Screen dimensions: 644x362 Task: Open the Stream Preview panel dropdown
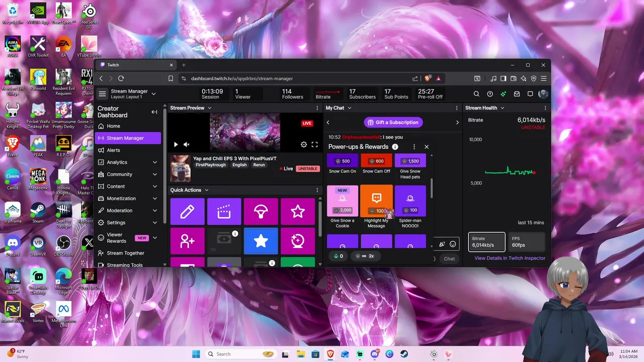pyautogui.click(x=209, y=108)
